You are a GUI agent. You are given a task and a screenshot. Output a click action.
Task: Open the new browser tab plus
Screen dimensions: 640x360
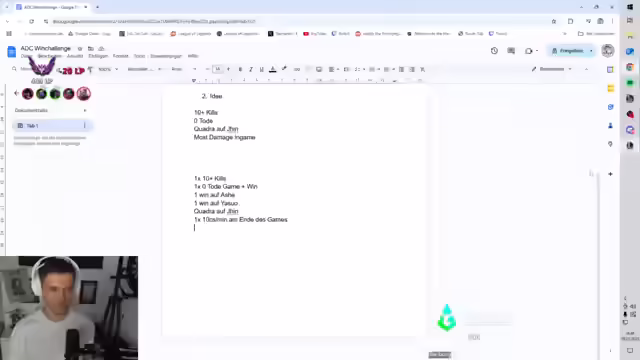[x=97, y=7]
